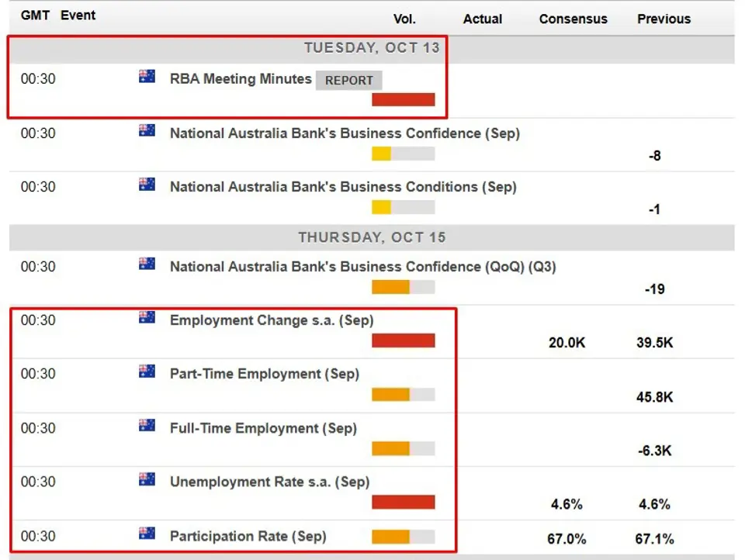Click the REPORT button beside RBA Meeting Minutes
Viewport: 745px width, 560px height.
[x=348, y=80]
